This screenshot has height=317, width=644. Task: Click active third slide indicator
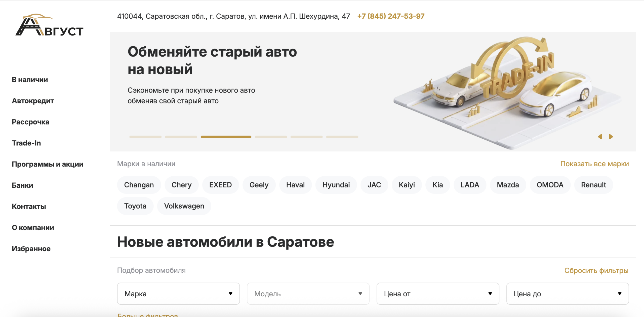point(226,137)
